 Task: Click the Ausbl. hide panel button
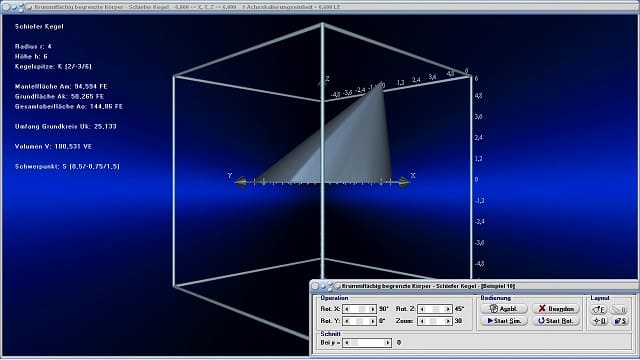pyautogui.click(x=504, y=309)
